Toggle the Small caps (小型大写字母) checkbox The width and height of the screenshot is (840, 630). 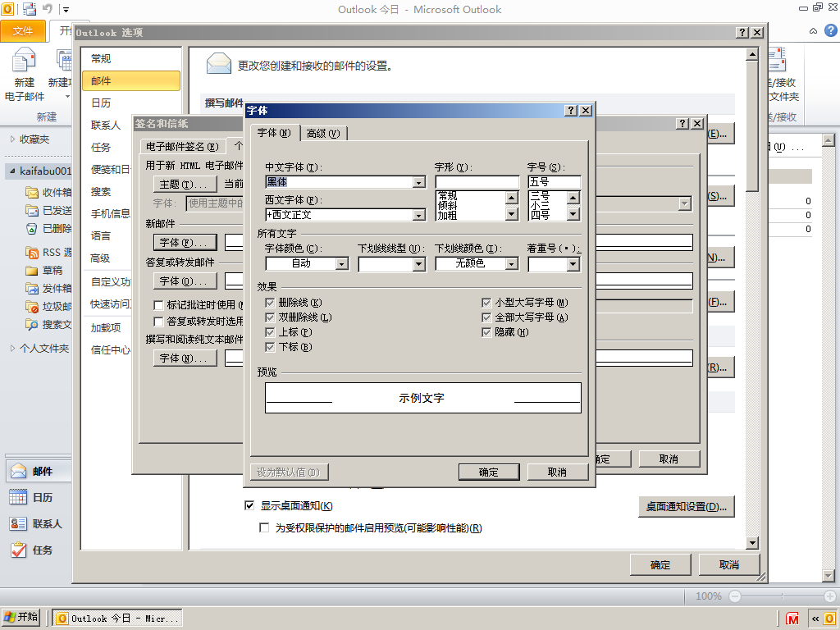point(486,303)
